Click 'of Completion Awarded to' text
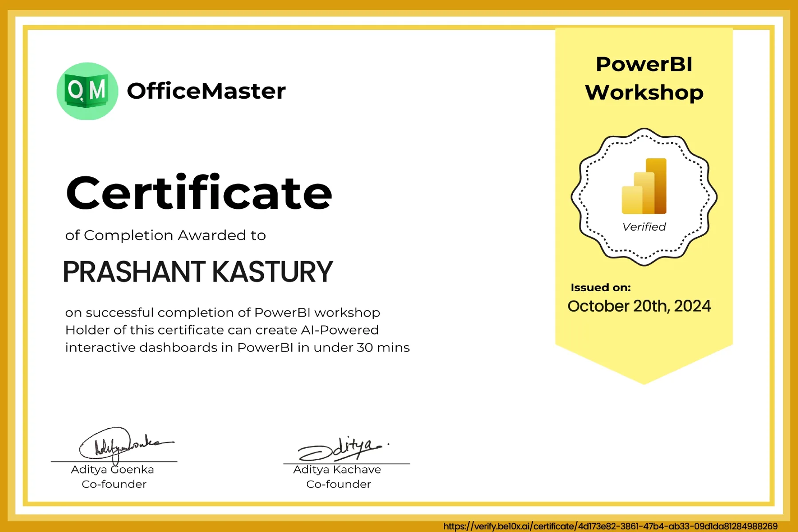The image size is (798, 532). [x=165, y=235]
